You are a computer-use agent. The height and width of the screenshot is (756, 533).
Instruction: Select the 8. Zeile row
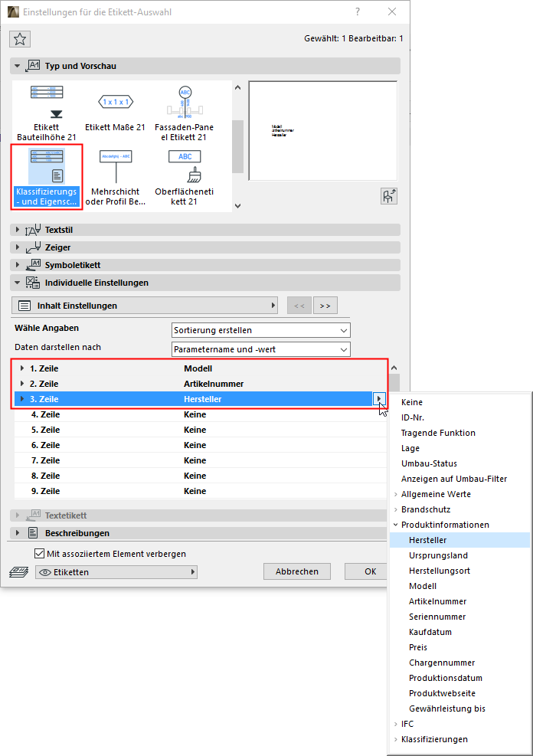click(201, 476)
